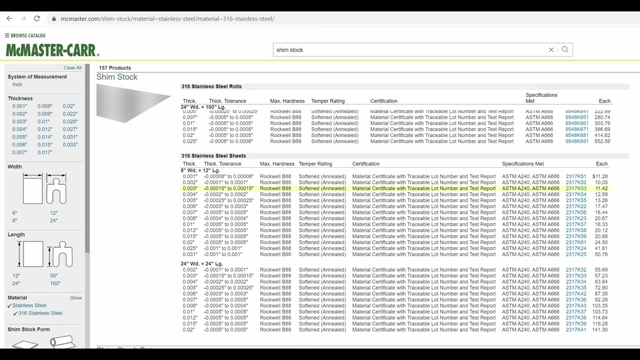Click the 316 Stainless Steel Sheets header

pos(213,156)
